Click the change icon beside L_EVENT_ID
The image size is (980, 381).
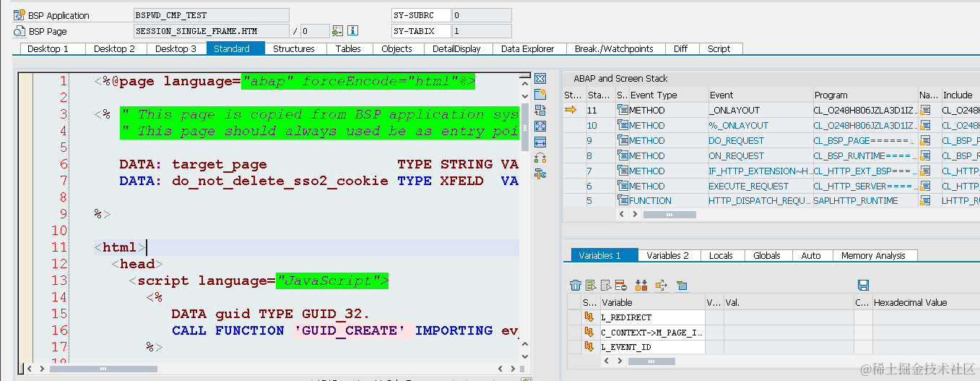(589, 348)
